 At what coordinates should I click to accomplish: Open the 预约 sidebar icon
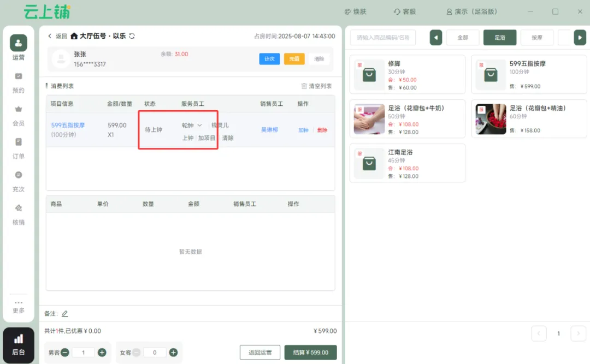18,76
